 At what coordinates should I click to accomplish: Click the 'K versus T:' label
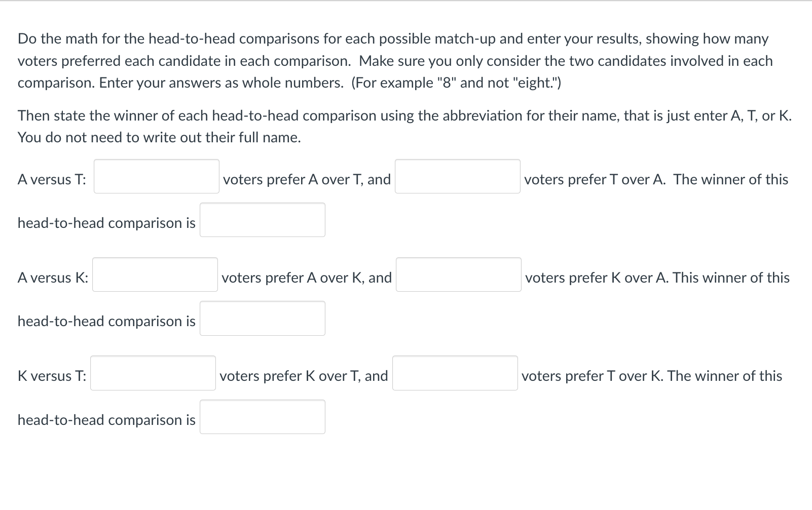click(52, 376)
